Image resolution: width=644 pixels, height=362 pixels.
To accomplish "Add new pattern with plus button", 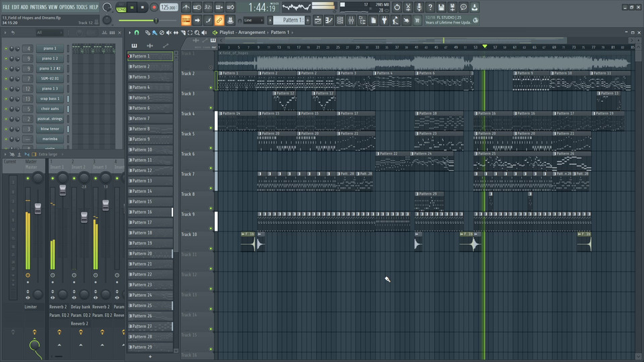I will (x=308, y=20).
